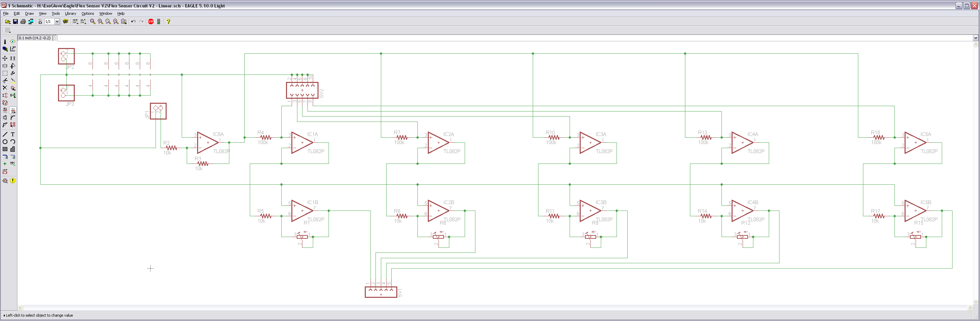980x321 pixels.
Task: Select the Replace part tool
Action: pyautogui.click(x=12, y=96)
